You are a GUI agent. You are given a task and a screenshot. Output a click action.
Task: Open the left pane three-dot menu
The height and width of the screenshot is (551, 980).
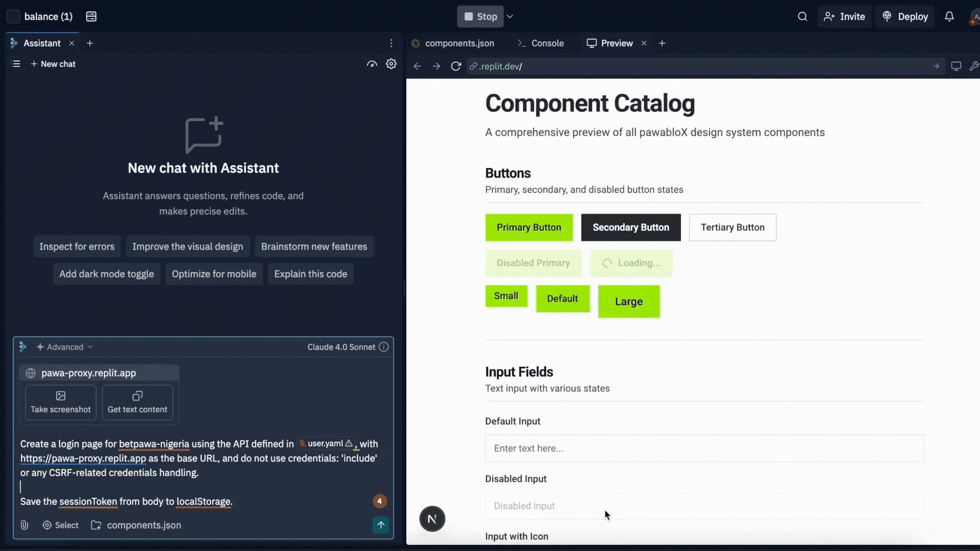coord(391,43)
